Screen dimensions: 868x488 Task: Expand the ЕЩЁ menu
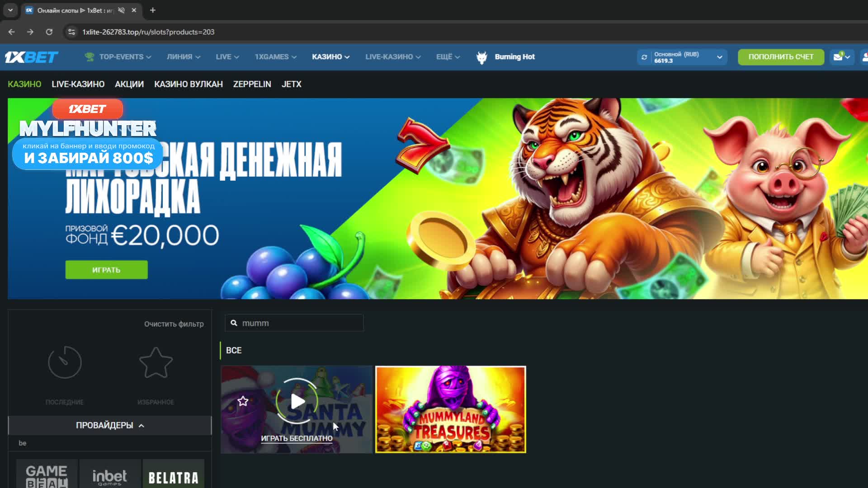click(448, 57)
